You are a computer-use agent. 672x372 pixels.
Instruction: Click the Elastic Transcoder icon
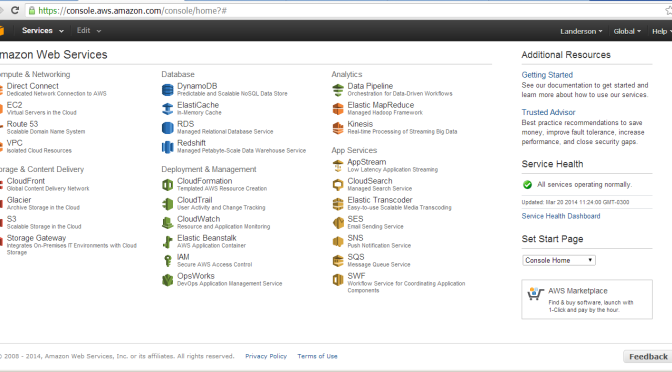[338, 204]
